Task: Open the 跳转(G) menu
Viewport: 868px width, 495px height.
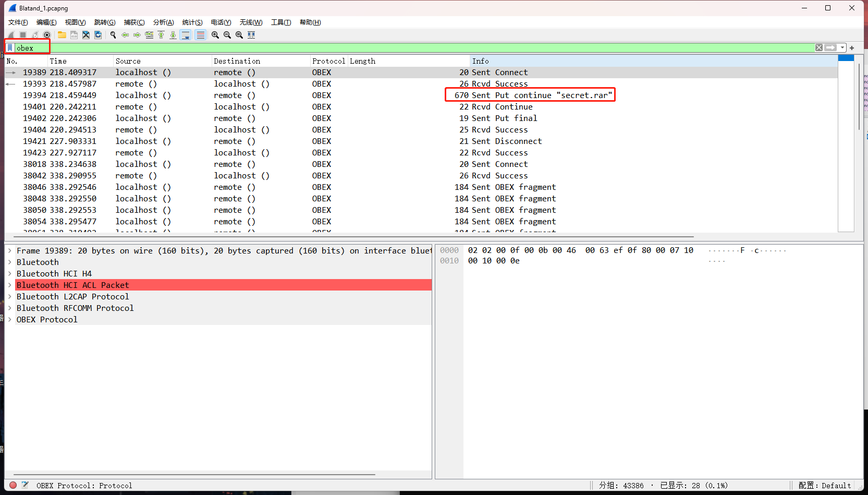Action: [x=105, y=22]
